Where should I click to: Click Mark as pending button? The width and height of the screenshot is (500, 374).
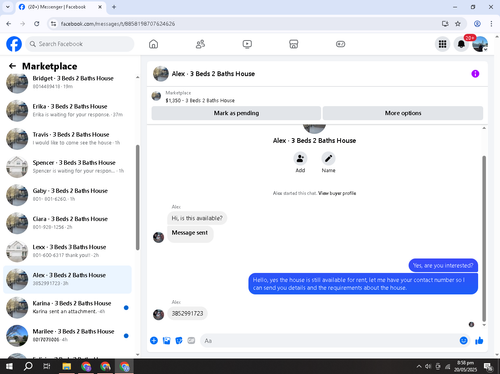(236, 113)
